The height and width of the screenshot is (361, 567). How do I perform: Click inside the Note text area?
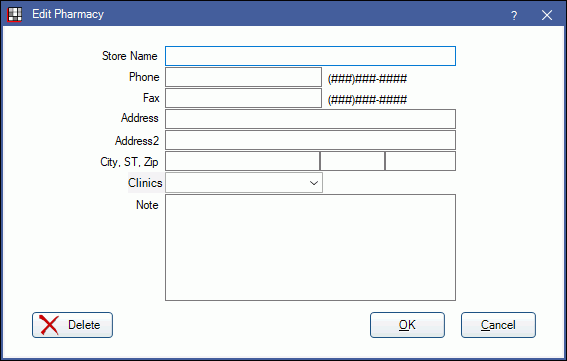point(310,247)
